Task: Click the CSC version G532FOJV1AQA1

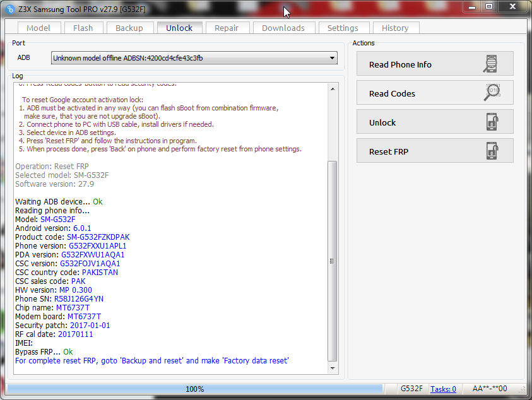Action: pos(90,264)
